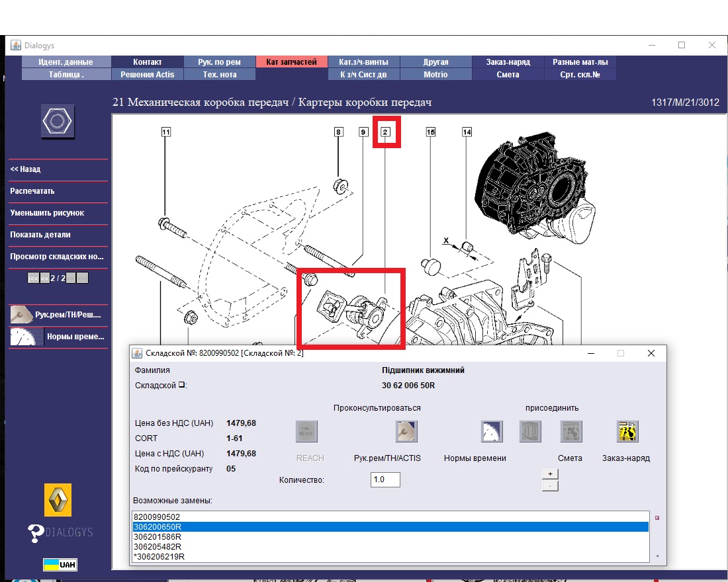Open the Таблица tab
This screenshot has width=728, height=582.
[x=66, y=74]
